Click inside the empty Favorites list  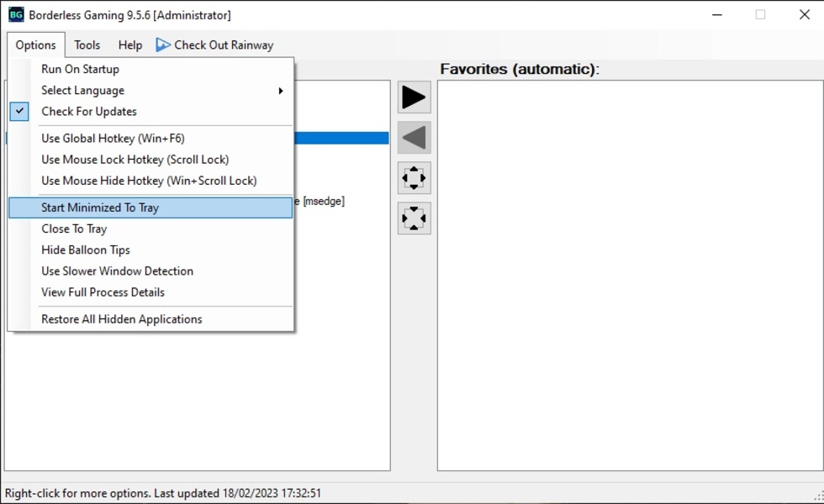629,276
